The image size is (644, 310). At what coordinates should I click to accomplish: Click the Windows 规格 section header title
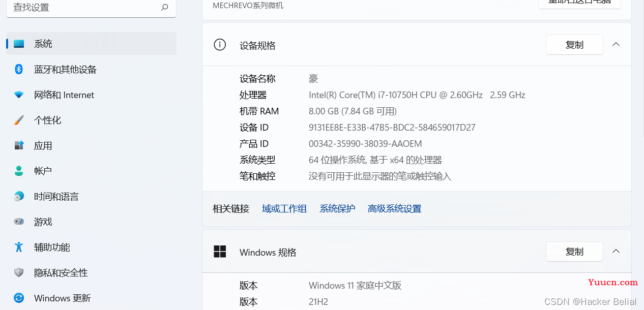pos(268,253)
